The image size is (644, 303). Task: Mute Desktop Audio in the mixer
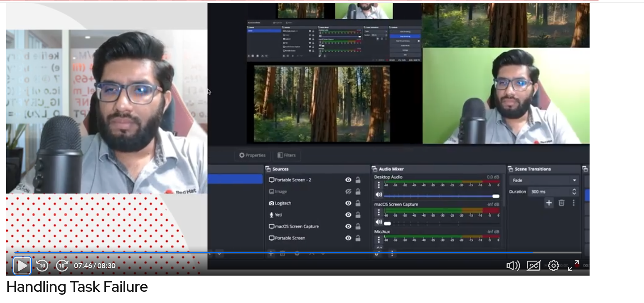pyautogui.click(x=379, y=195)
